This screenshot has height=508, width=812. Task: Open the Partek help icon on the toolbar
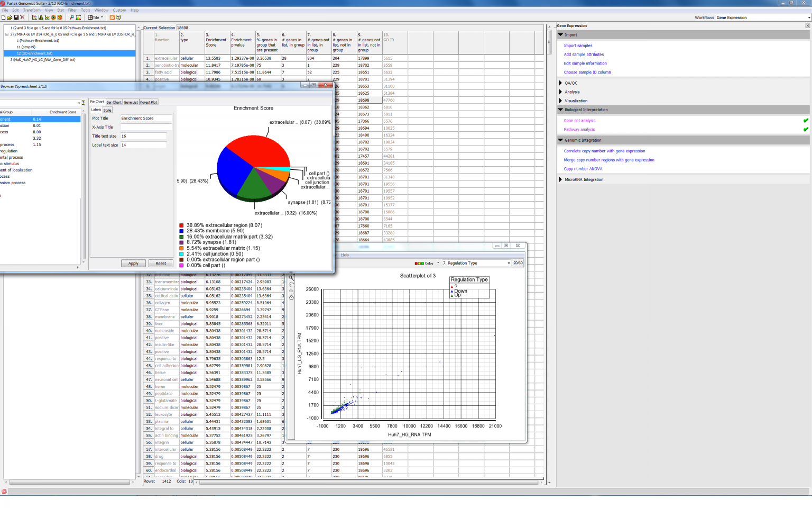(119, 17)
